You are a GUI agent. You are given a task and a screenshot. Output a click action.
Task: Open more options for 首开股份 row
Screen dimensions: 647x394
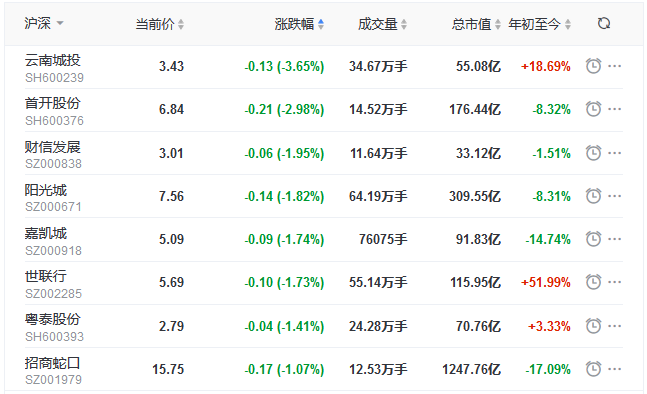[614, 109]
